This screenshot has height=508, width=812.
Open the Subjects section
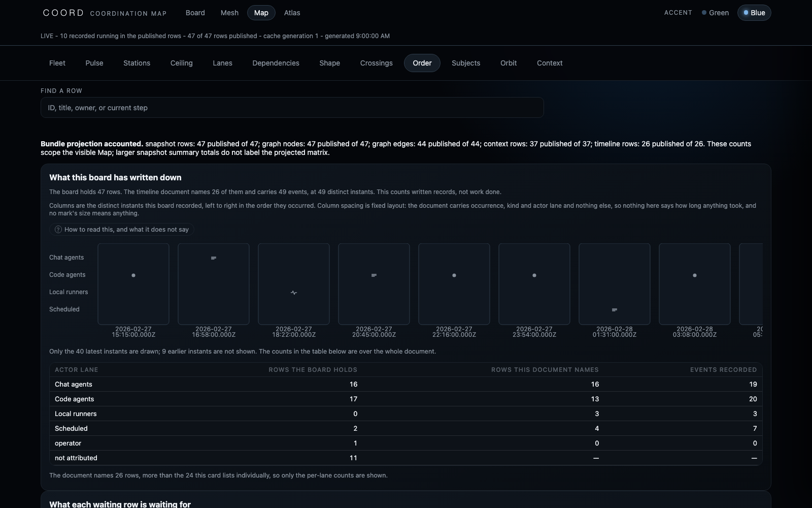pyautogui.click(x=466, y=63)
